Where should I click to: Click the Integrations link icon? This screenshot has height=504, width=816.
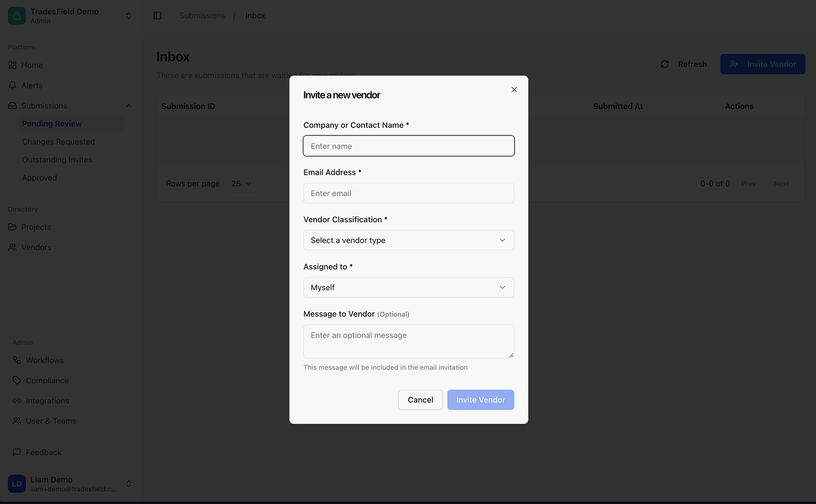[x=17, y=401]
